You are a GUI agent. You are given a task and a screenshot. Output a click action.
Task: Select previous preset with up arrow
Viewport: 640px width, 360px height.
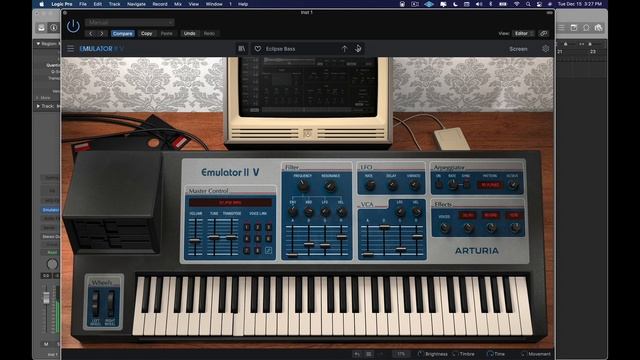344,49
